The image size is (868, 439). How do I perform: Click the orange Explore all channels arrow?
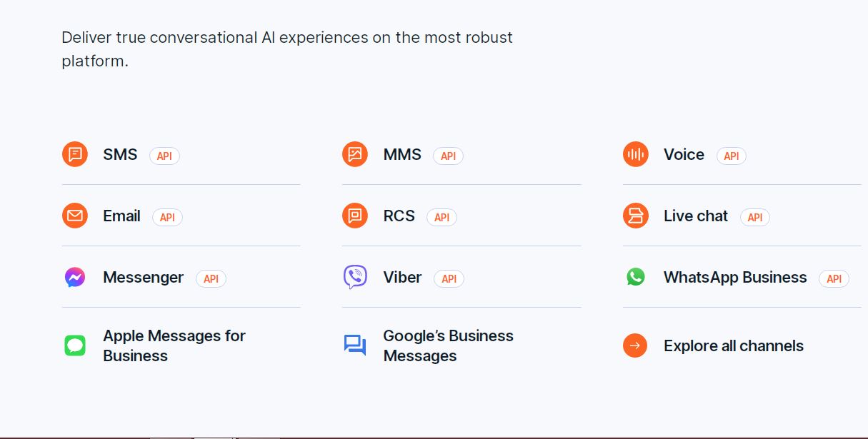click(x=635, y=345)
